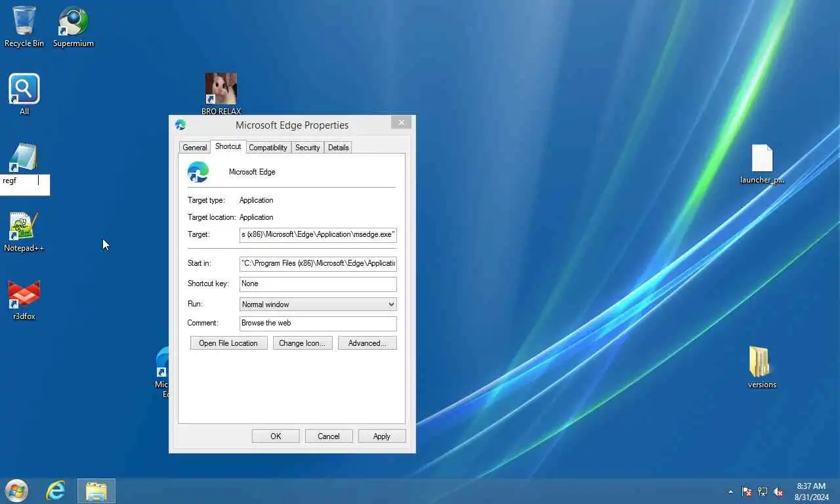840x504 pixels.
Task: Launch Internet Explorer from the taskbar
Action: click(56, 490)
